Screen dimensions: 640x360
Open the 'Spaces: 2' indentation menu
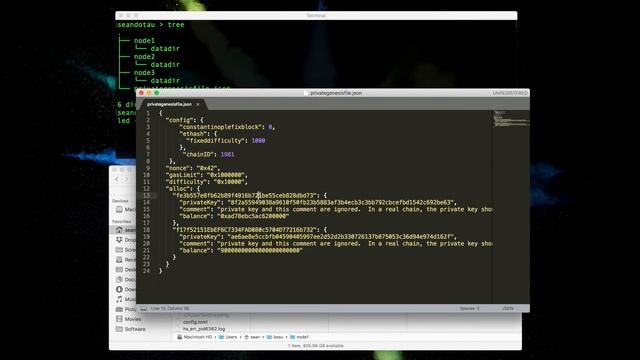click(x=469, y=309)
